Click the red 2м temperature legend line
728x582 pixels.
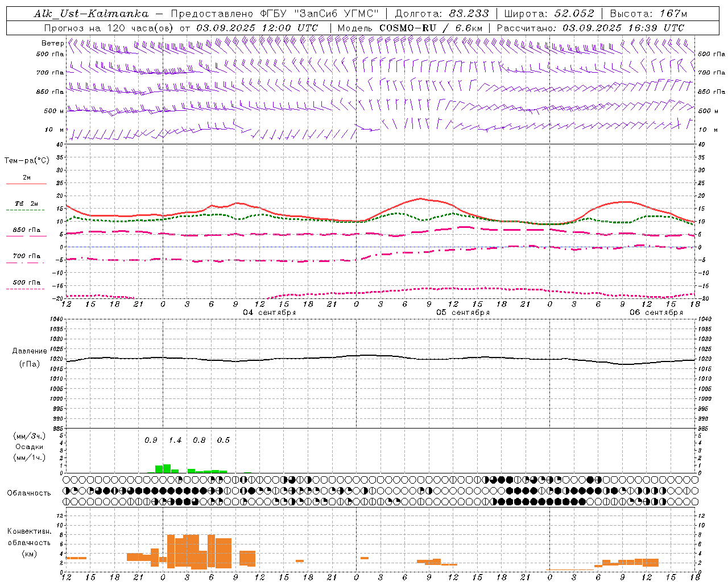(x=26, y=184)
